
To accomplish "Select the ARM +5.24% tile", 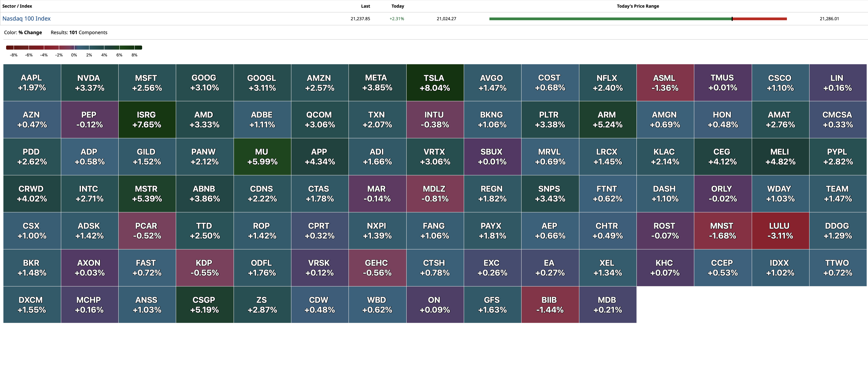I will point(607,119).
